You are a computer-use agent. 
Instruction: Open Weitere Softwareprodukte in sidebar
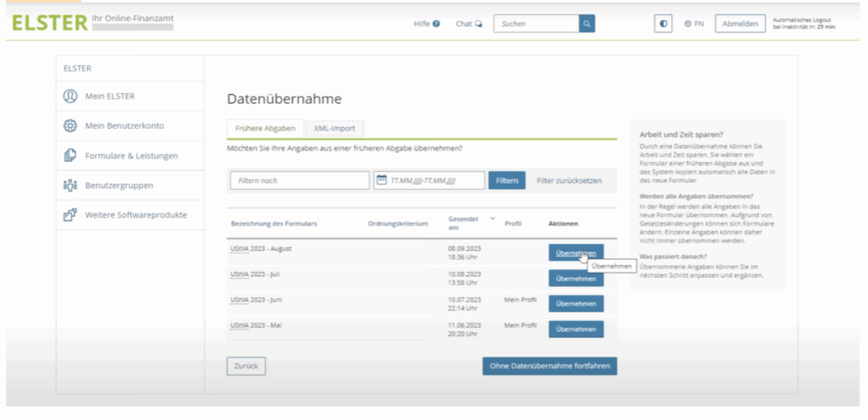pos(136,214)
